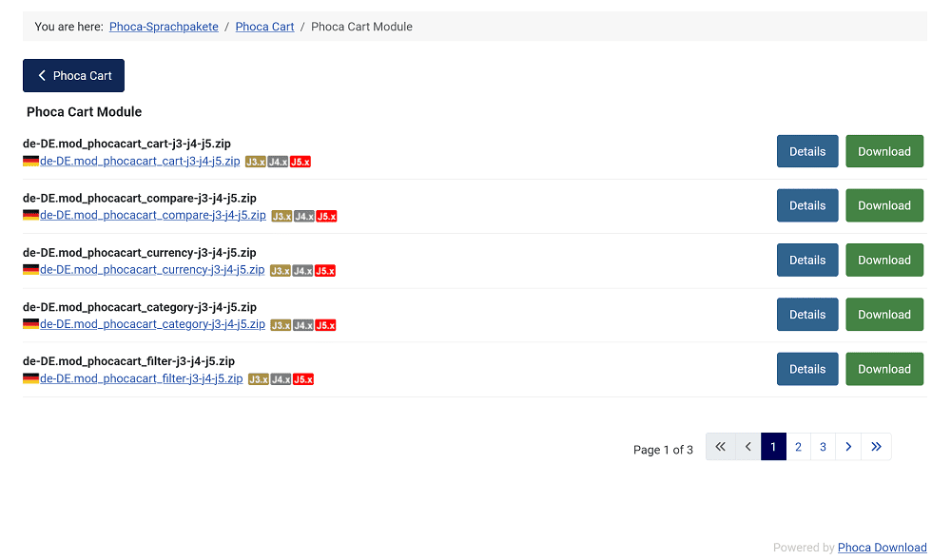Screen dimensions: 951x560
Task: Click the bold title de-DE.mod_phocacart_cart-j3-j4-j5.zip
Action: (x=126, y=144)
